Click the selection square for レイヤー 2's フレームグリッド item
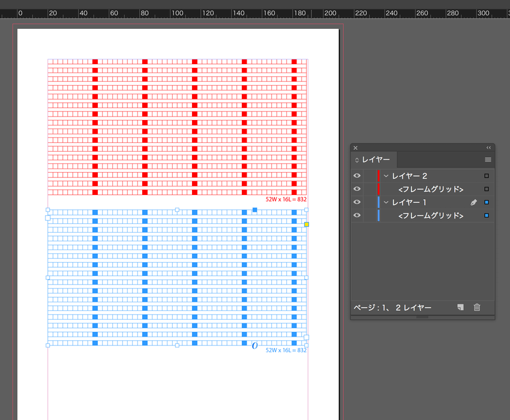Screen dimensions: 510x420 point(486,188)
